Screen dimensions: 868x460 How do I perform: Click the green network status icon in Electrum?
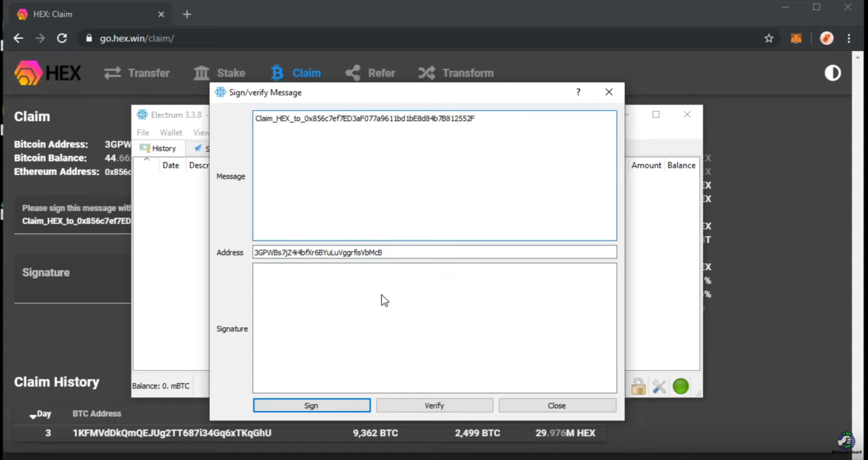[681, 386]
